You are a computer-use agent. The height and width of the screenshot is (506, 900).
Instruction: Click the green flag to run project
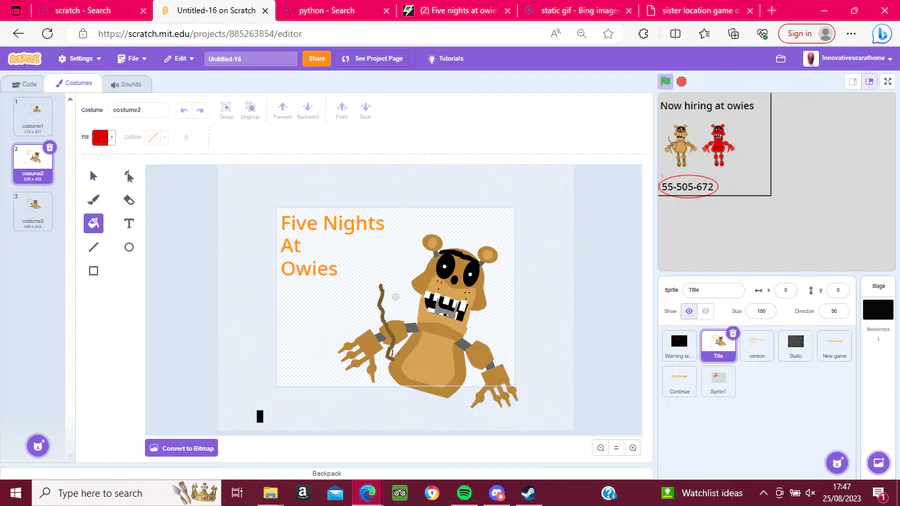coord(665,81)
